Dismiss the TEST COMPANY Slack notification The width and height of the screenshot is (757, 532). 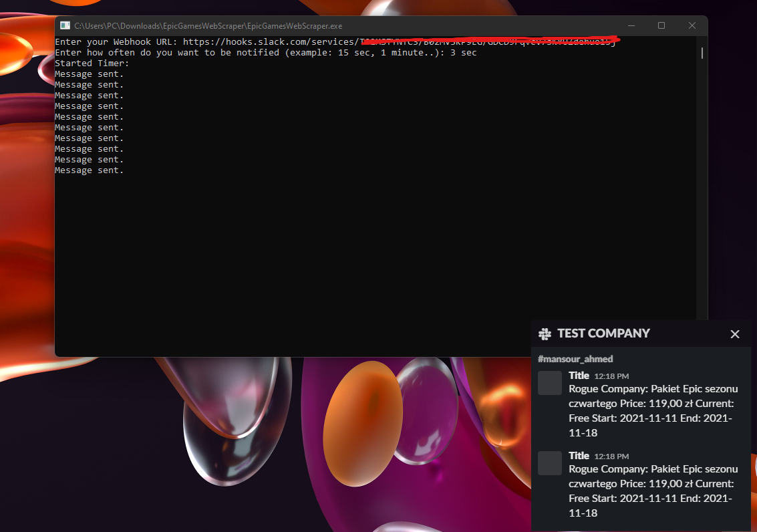coord(735,334)
